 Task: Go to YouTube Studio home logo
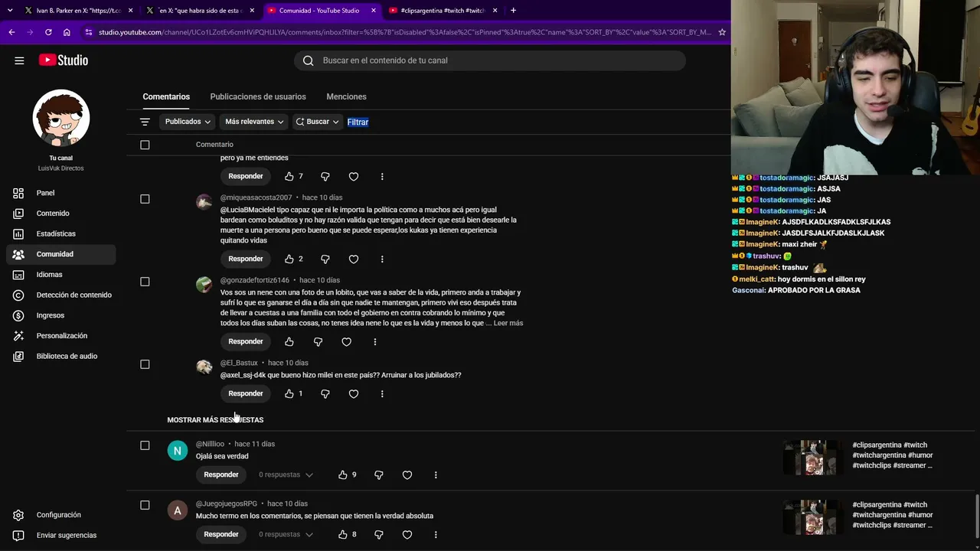pyautogui.click(x=64, y=60)
